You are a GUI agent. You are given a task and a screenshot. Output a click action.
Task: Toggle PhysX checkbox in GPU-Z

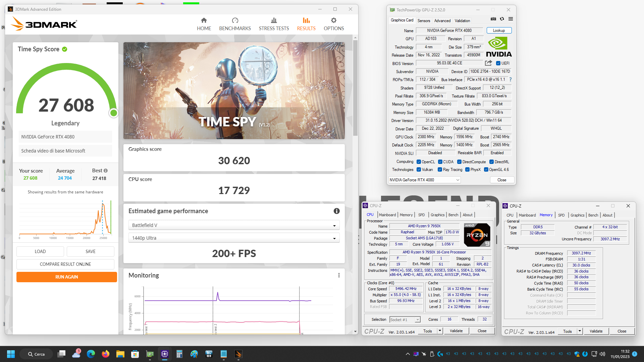(467, 170)
